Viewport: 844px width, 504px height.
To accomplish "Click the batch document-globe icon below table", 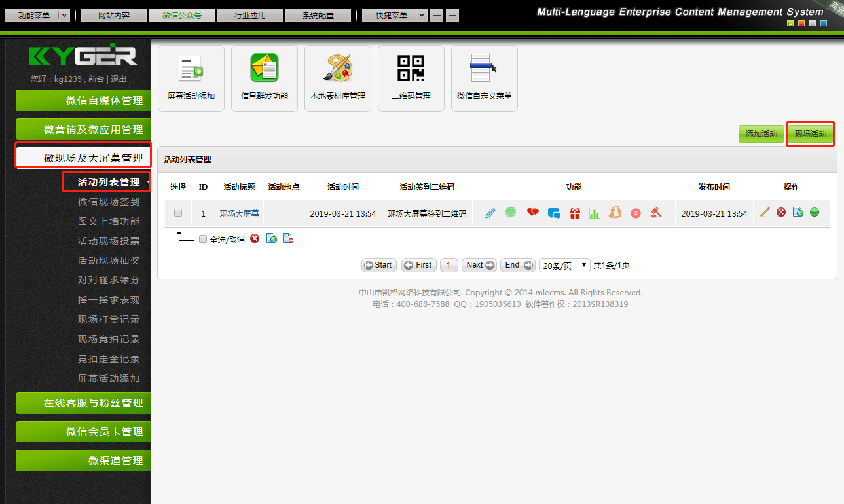I will 271,239.
